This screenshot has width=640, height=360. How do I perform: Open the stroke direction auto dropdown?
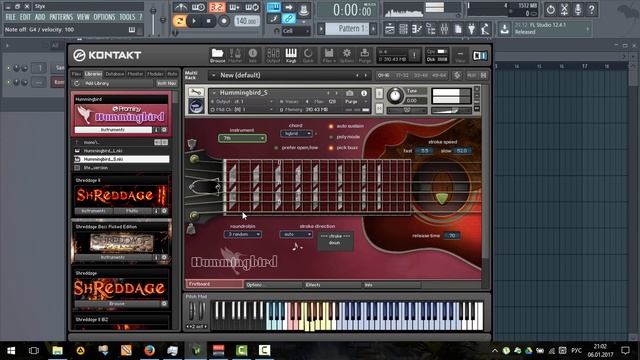296,234
